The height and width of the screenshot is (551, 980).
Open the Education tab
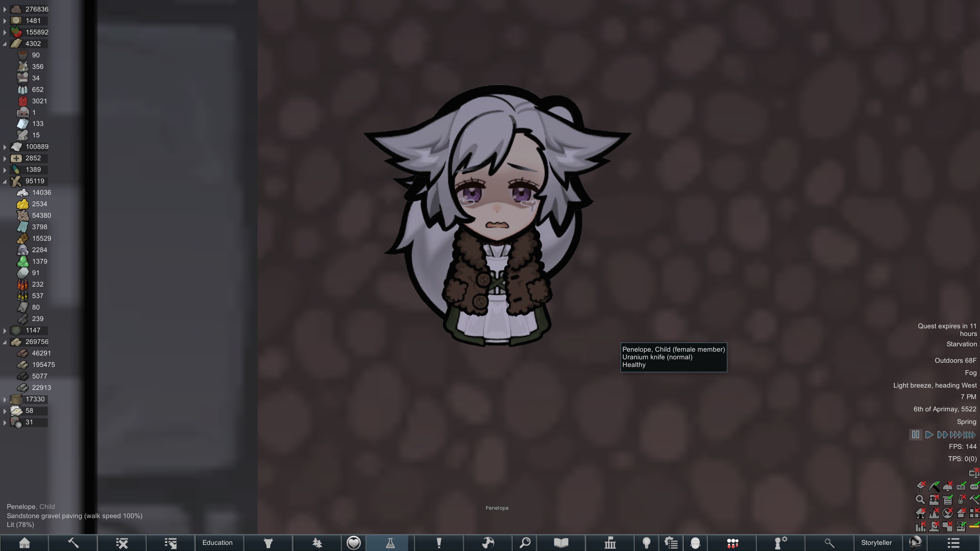click(217, 543)
